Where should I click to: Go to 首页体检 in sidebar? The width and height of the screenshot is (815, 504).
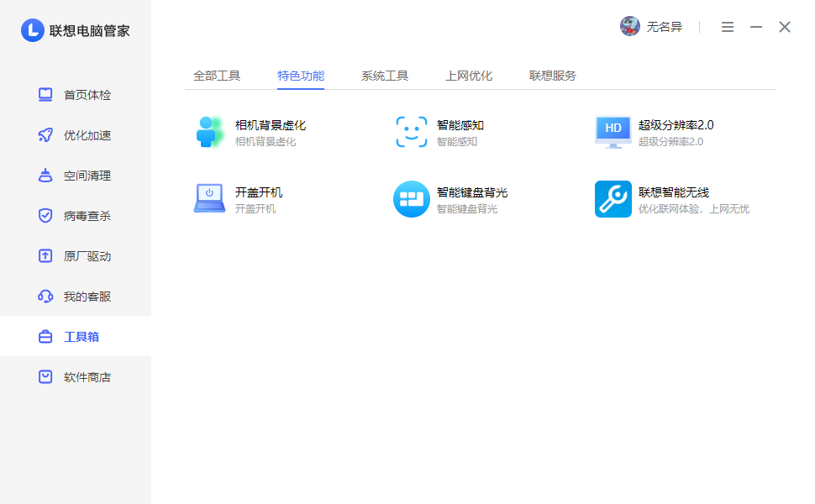click(87, 95)
